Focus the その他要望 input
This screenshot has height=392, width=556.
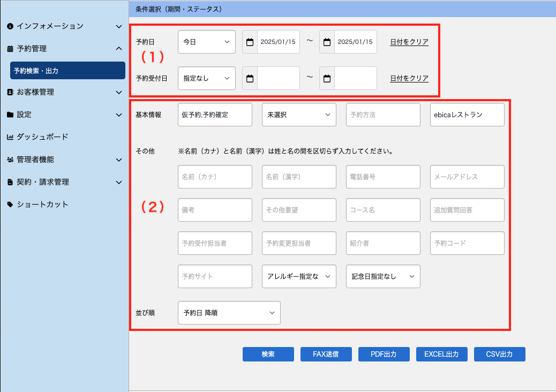coord(299,210)
